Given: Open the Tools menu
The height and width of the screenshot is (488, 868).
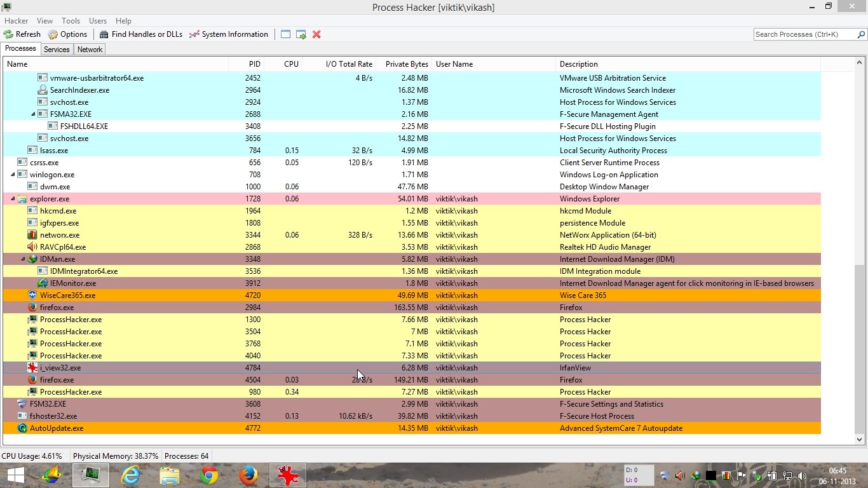Looking at the screenshot, I should pyautogui.click(x=71, y=21).
